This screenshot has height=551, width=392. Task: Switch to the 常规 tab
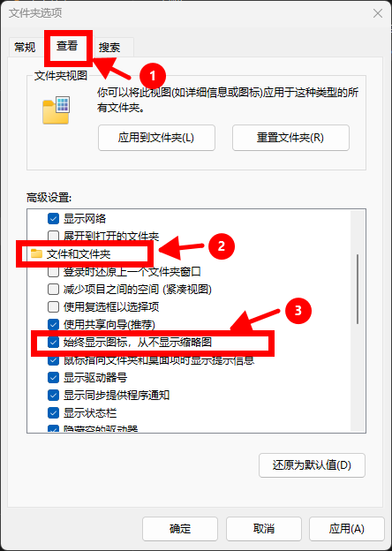(25, 47)
